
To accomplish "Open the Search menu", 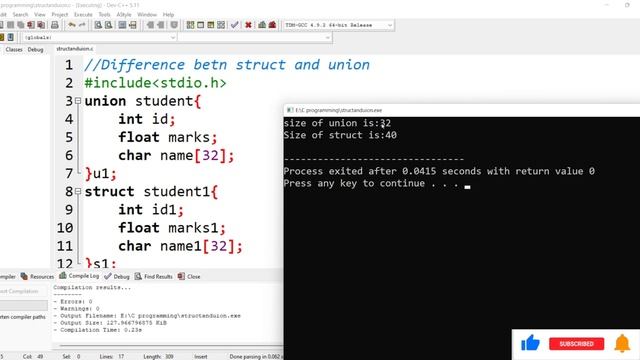I will pyautogui.click(x=20, y=15).
